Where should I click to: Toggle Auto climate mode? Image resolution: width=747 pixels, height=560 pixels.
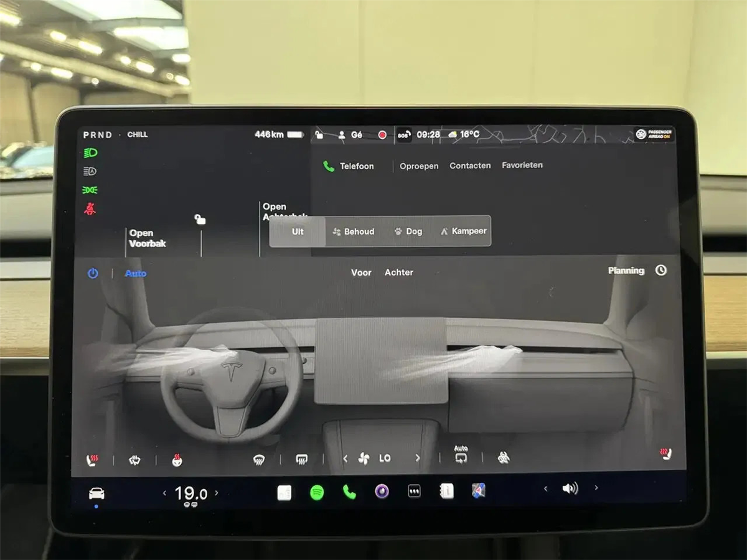pos(136,273)
